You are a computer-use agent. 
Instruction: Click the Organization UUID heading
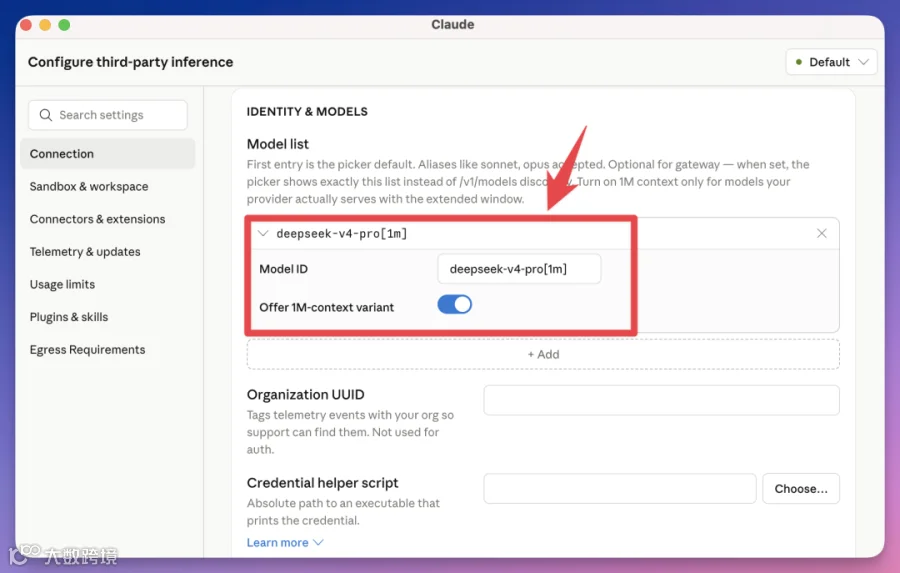305,394
